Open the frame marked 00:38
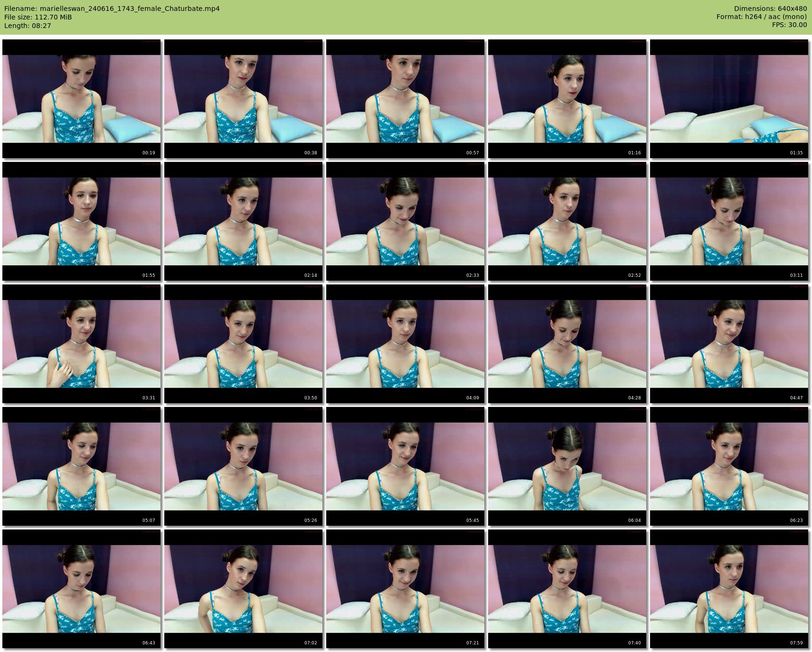Screen dimensions: 812x652 point(244,99)
